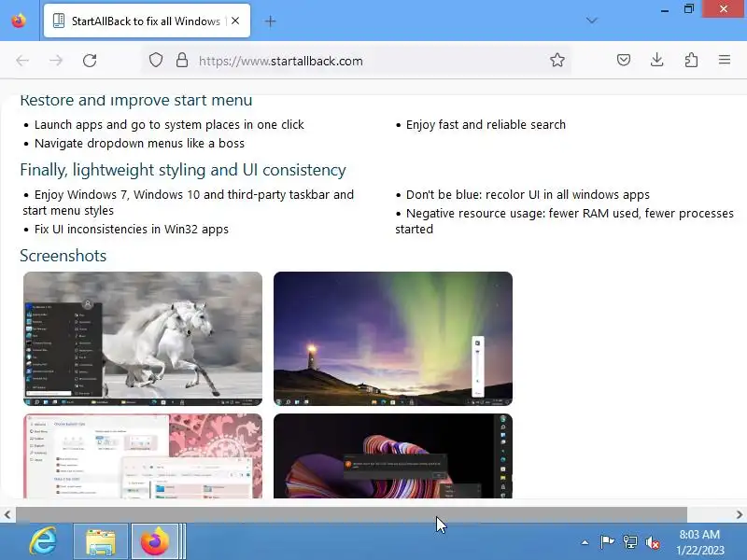Open the white horses screenshot thumbnail
Image resolution: width=747 pixels, height=560 pixels.
pyautogui.click(x=143, y=339)
